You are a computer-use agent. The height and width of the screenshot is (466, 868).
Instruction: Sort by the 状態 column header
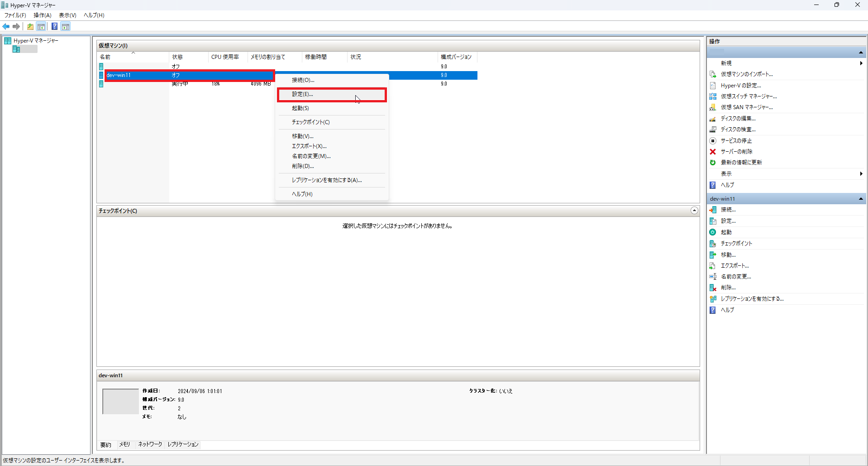(189, 57)
